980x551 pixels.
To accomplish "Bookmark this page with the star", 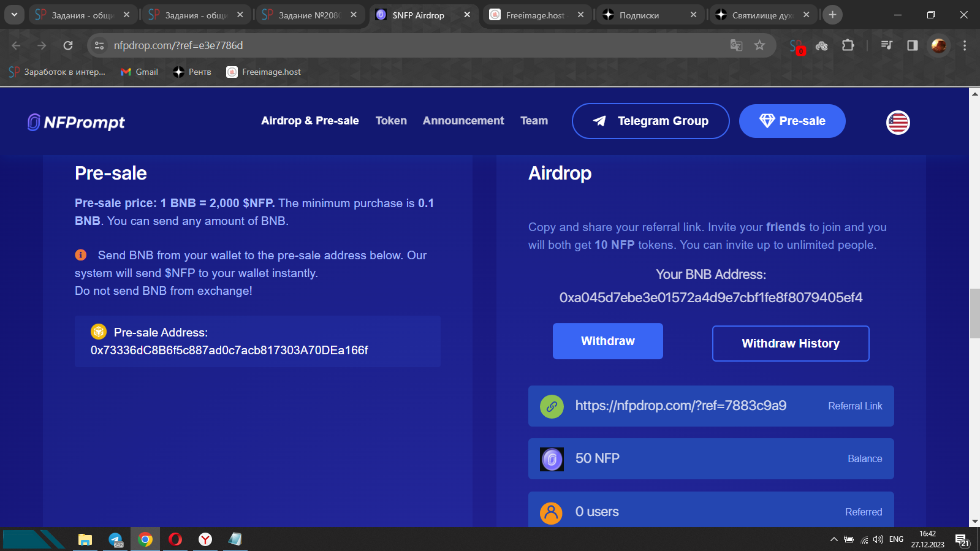I will pyautogui.click(x=760, y=45).
